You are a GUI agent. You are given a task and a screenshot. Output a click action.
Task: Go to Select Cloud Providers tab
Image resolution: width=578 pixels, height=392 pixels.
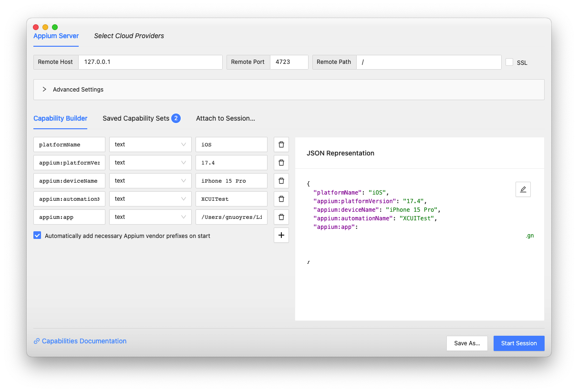(x=129, y=36)
